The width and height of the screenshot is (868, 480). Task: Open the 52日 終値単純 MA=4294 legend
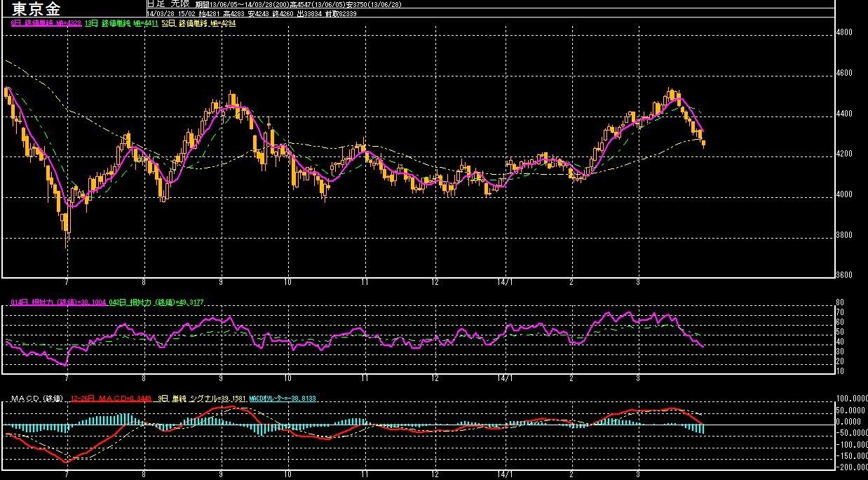click(x=198, y=23)
